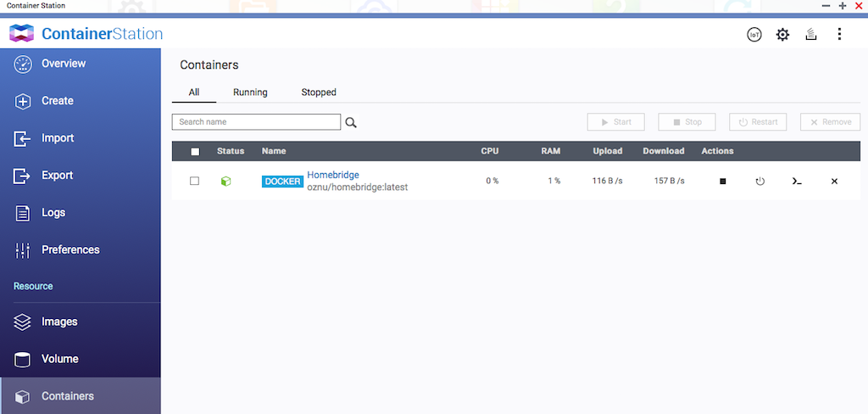Switch to the Running tab
The image size is (868, 414).
tap(250, 92)
